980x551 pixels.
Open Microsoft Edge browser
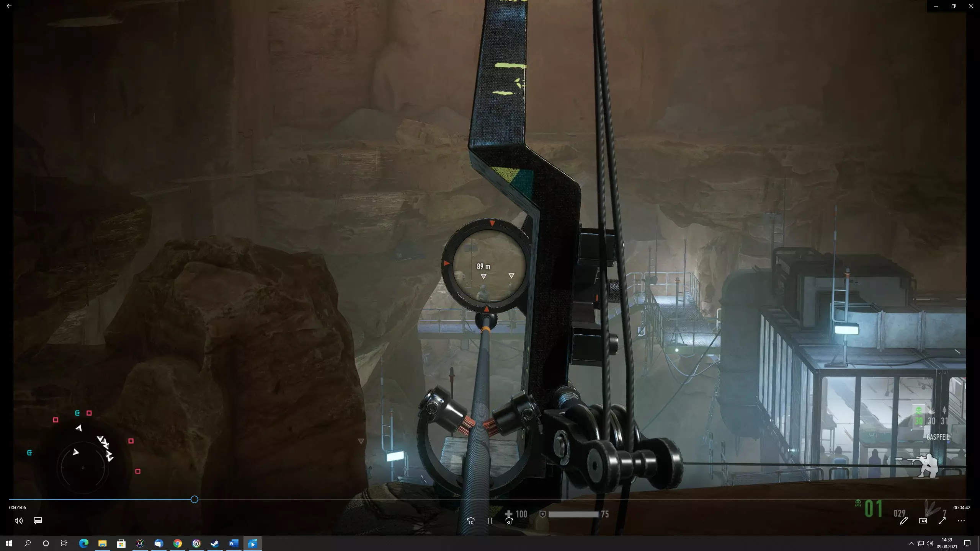(x=83, y=543)
